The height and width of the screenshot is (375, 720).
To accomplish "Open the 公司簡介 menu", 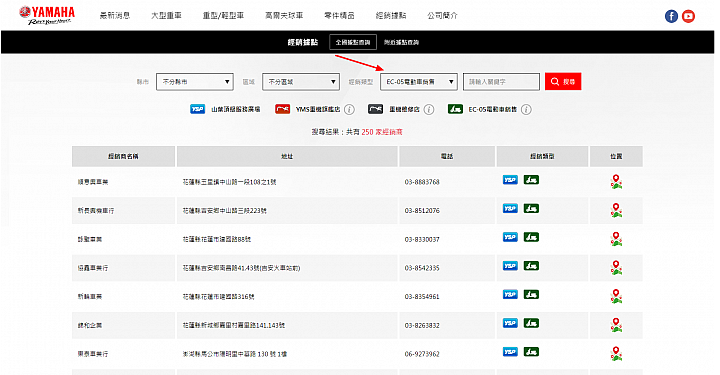I will pos(442,16).
